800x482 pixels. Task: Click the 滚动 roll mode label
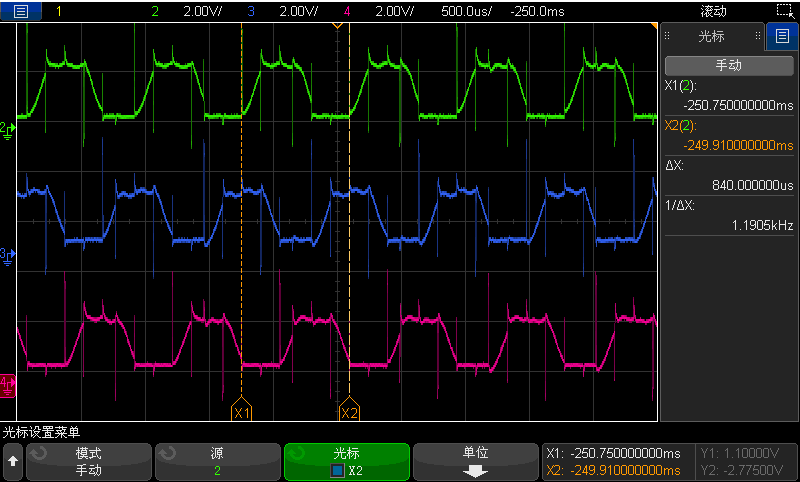(713, 11)
